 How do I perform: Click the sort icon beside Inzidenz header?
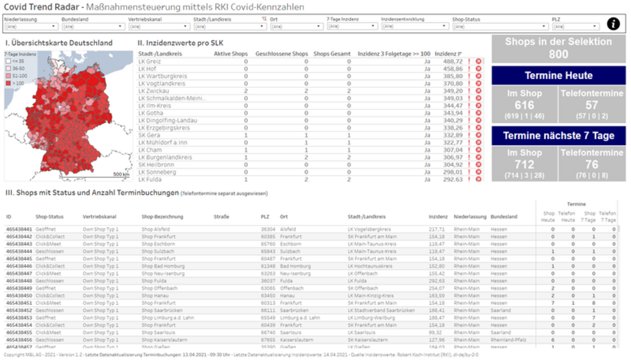(x=459, y=54)
